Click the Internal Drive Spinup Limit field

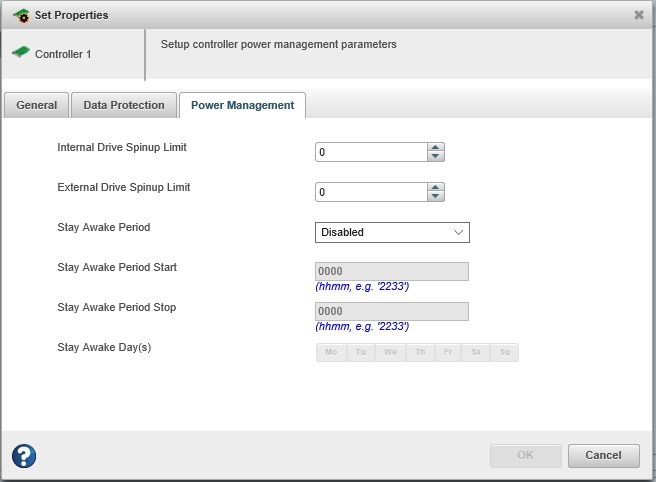(x=371, y=152)
